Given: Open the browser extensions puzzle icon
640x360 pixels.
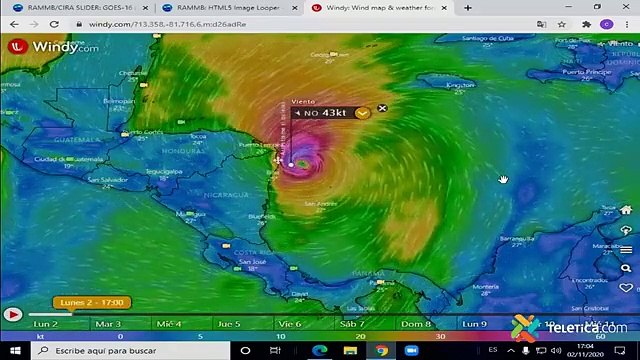Looking at the screenshot, I should click(x=587, y=24).
